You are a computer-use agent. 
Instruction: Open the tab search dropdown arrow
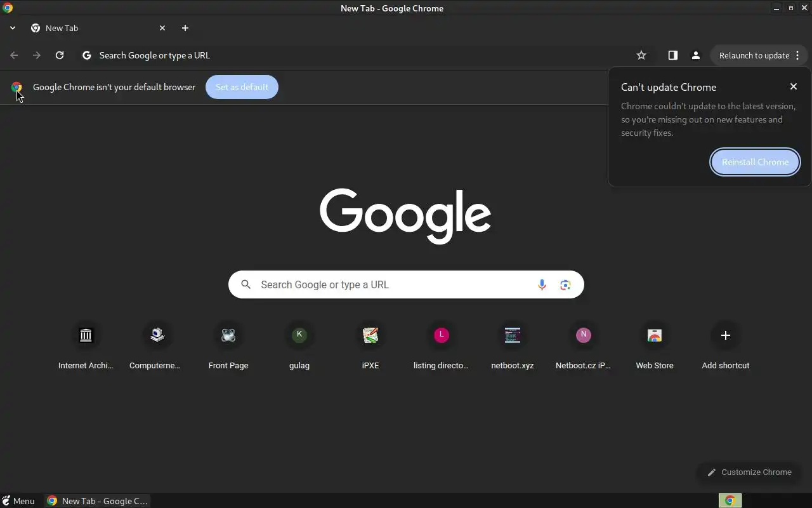[x=13, y=28]
